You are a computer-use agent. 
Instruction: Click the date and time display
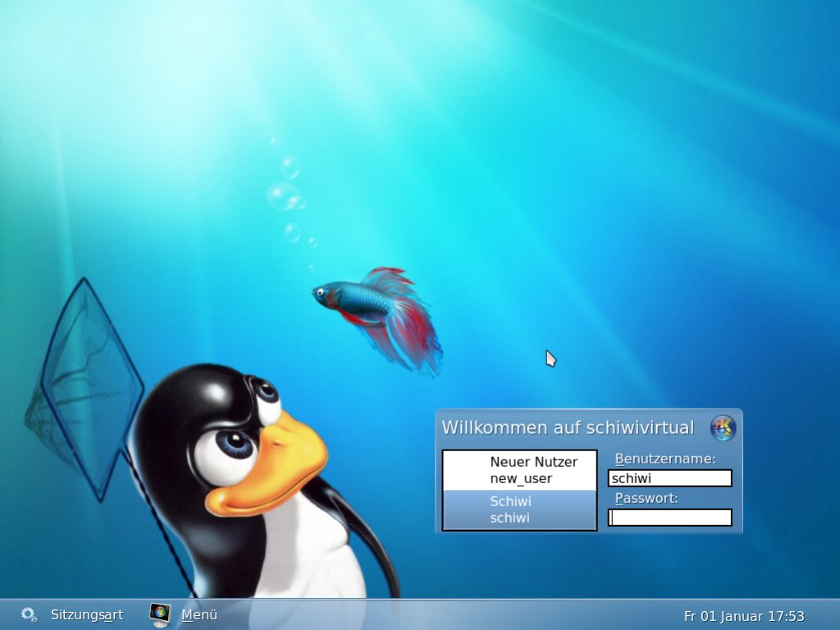pyautogui.click(x=744, y=616)
